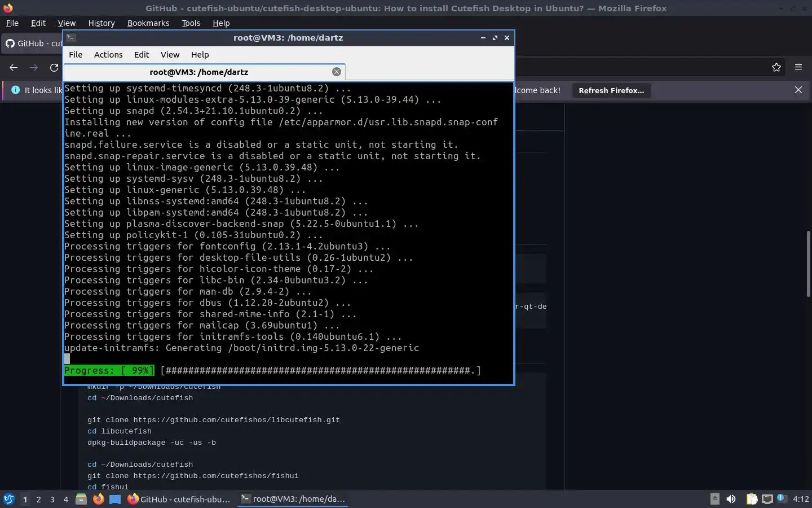This screenshot has height=508, width=812.
Task: Open Firefox Bookmarks menu
Action: pos(148,23)
